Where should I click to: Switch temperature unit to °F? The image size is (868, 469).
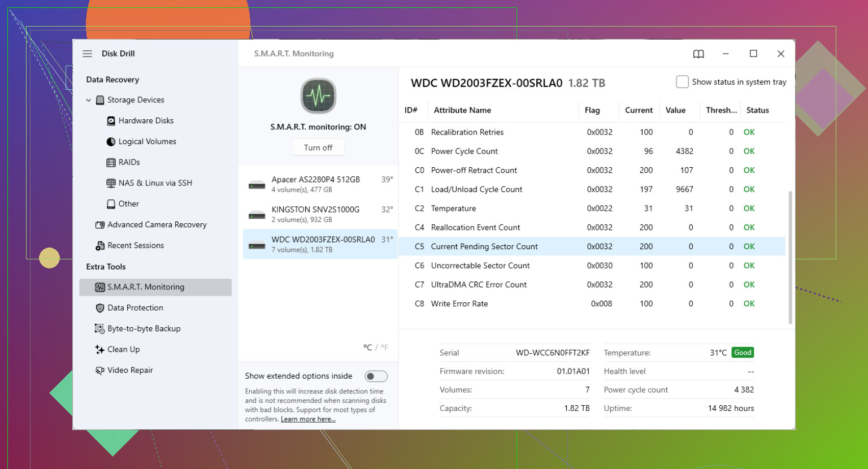click(384, 348)
